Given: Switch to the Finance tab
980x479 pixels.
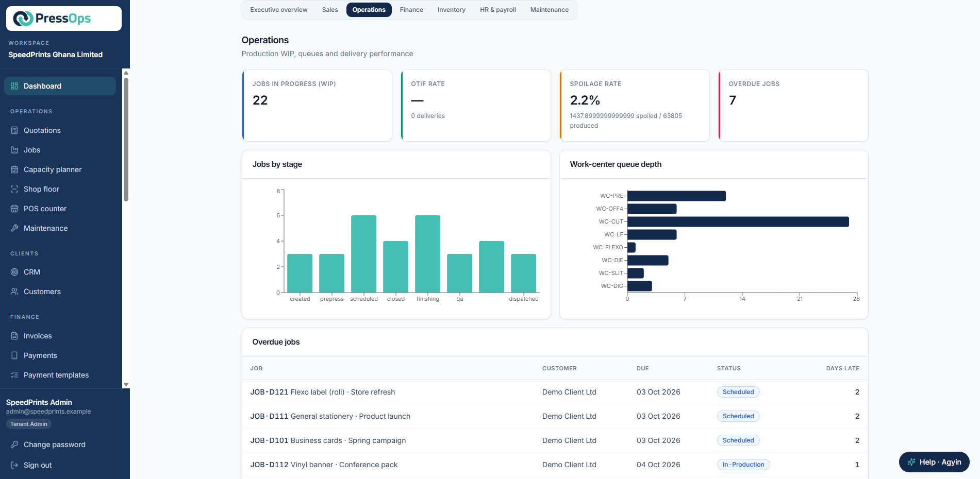Looking at the screenshot, I should click(411, 10).
